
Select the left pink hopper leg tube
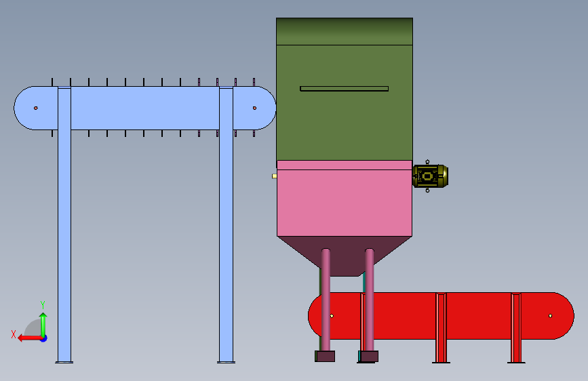tap(326, 300)
